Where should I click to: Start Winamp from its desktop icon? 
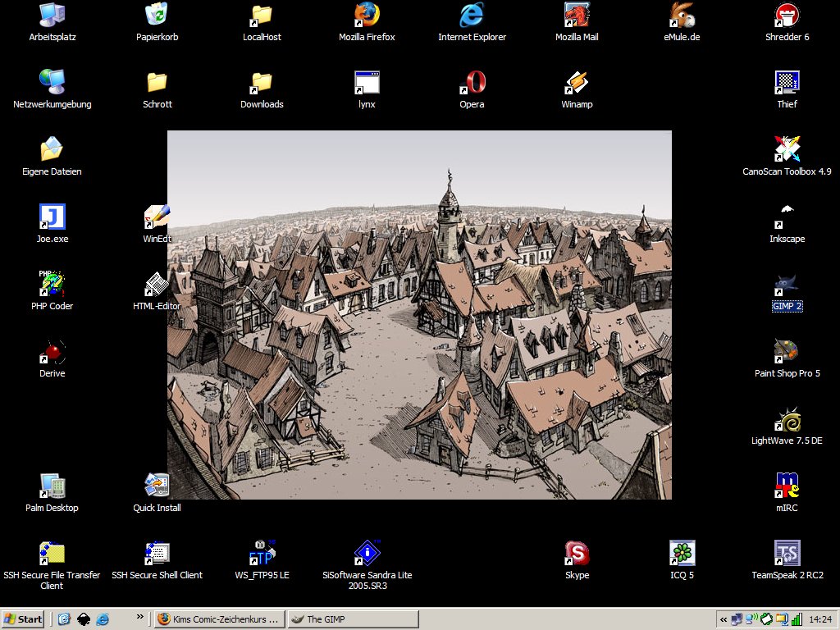(x=577, y=83)
